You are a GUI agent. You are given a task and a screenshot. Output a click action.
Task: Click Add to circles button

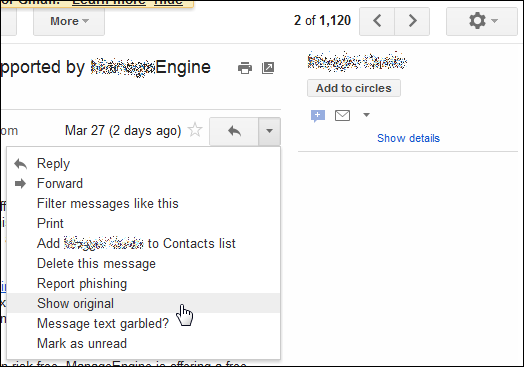[x=354, y=88]
